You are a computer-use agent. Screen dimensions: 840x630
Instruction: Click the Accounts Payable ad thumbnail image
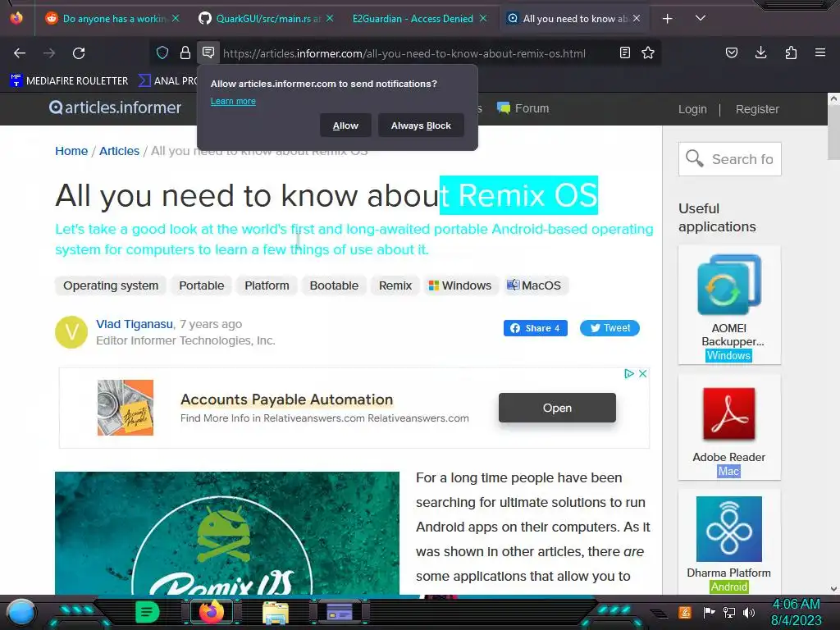coord(126,408)
